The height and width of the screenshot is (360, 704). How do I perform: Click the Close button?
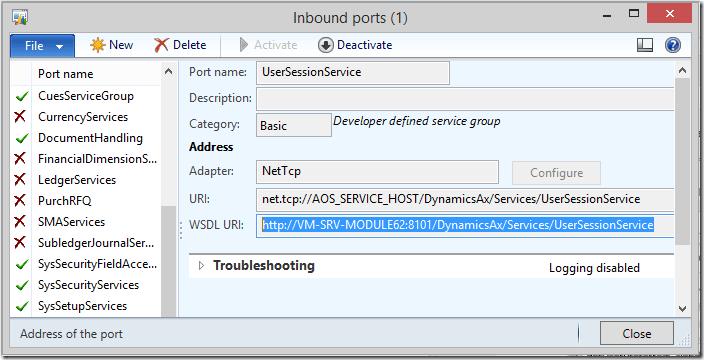point(637,334)
